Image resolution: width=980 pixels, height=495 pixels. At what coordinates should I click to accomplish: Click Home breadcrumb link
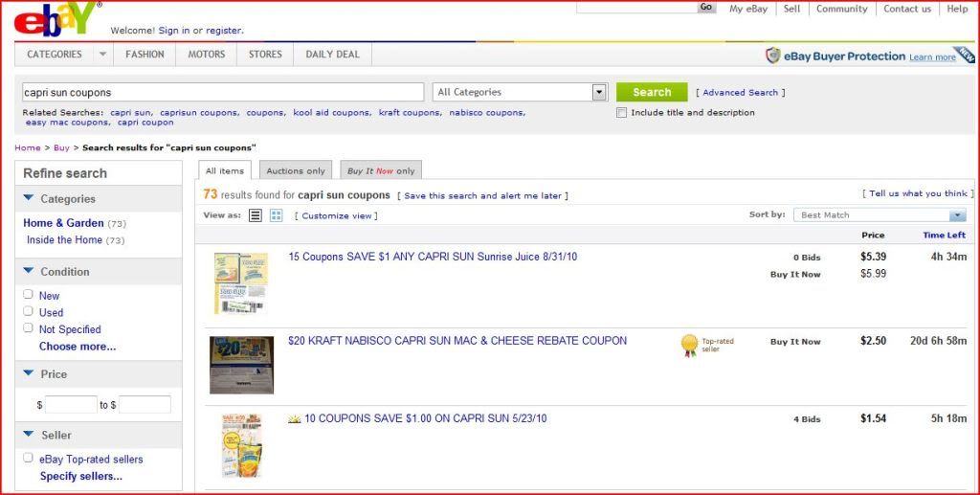click(x=28, y=148)
